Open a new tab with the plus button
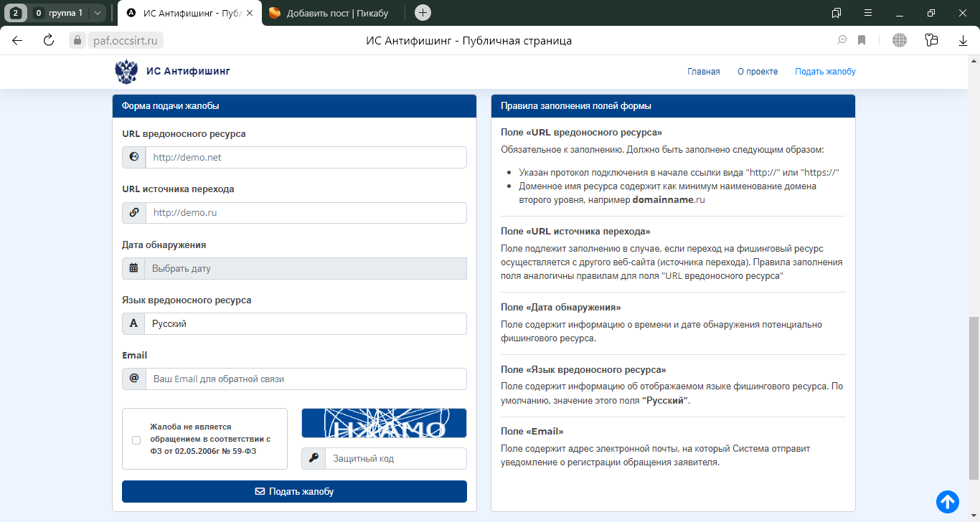 [x=423, y=13]
